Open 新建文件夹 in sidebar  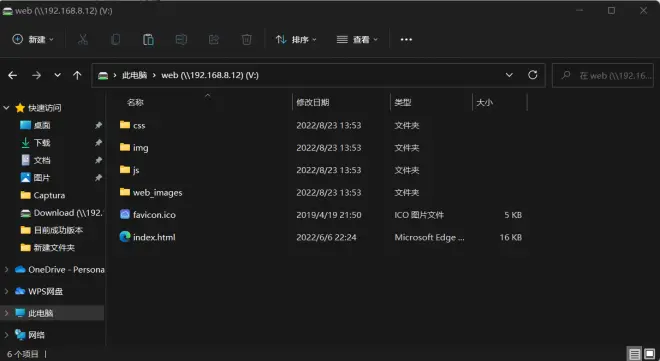pos(54,247)
